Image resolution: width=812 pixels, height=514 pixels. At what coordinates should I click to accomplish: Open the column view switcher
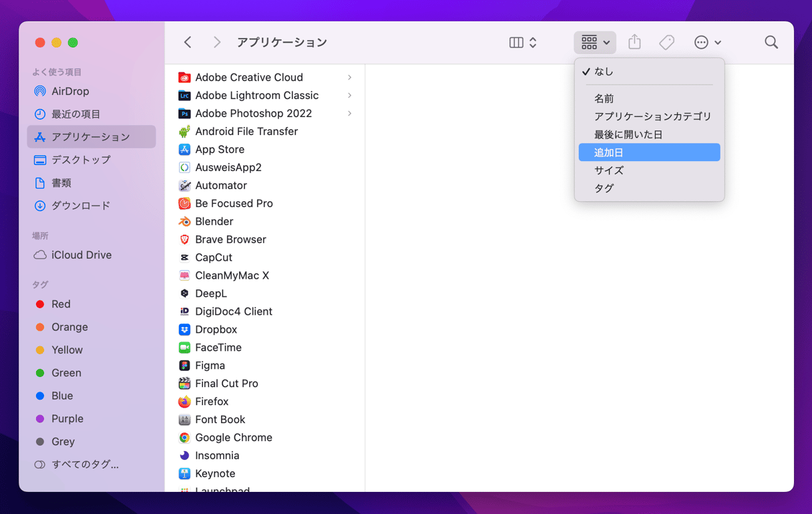tap(523, 42)
